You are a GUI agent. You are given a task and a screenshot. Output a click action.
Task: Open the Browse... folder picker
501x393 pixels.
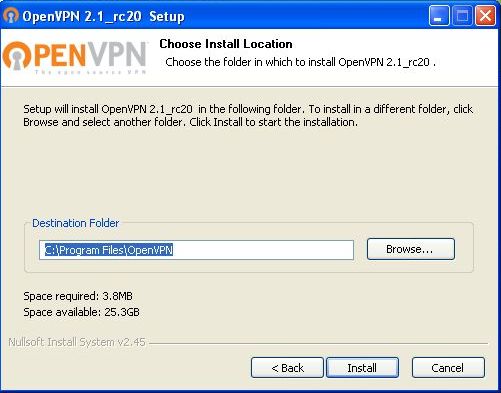[x=411, y=249]
